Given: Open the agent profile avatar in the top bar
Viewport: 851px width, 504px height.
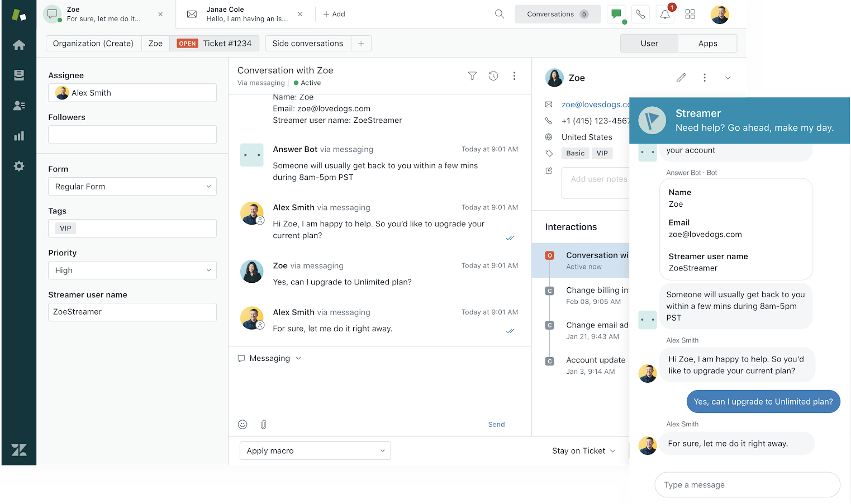Looking at the screenshot, I should [720, 15].
